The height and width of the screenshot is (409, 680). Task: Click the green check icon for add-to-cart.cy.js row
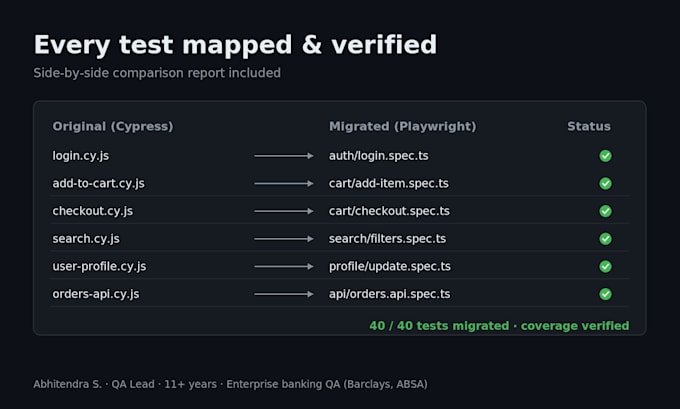(605, 183)
